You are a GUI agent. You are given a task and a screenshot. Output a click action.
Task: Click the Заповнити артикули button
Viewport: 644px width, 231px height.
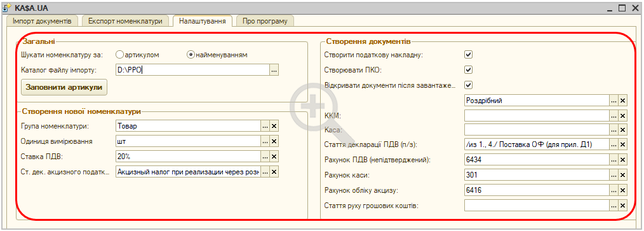(x=64, y=87)
